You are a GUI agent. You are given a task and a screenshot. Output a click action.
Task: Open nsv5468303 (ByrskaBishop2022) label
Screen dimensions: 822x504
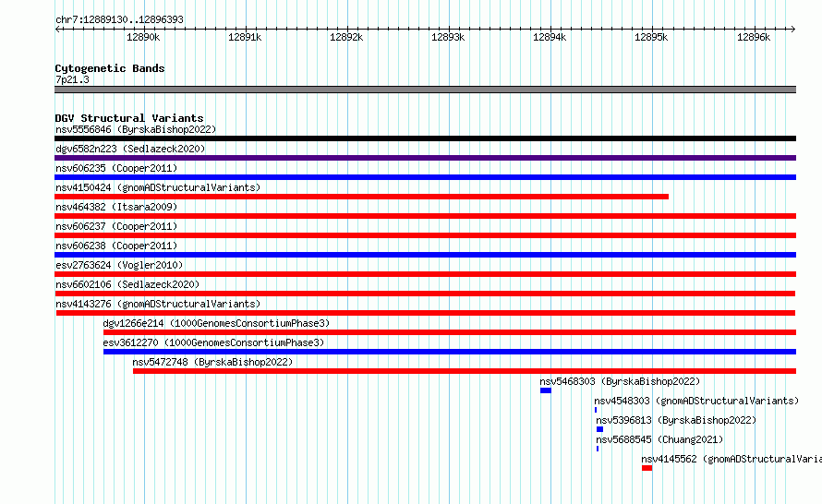(x=620, y=381)
